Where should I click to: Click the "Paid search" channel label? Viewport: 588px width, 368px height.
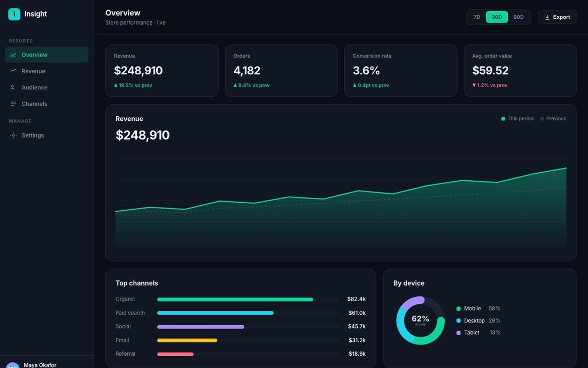click(130, 313)
